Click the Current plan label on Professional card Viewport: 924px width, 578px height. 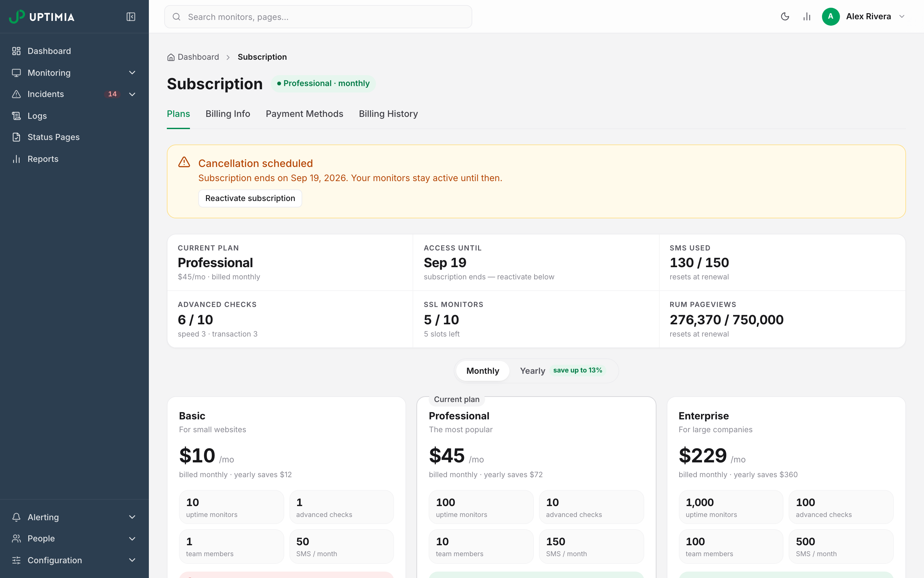[x=457, y=399]
